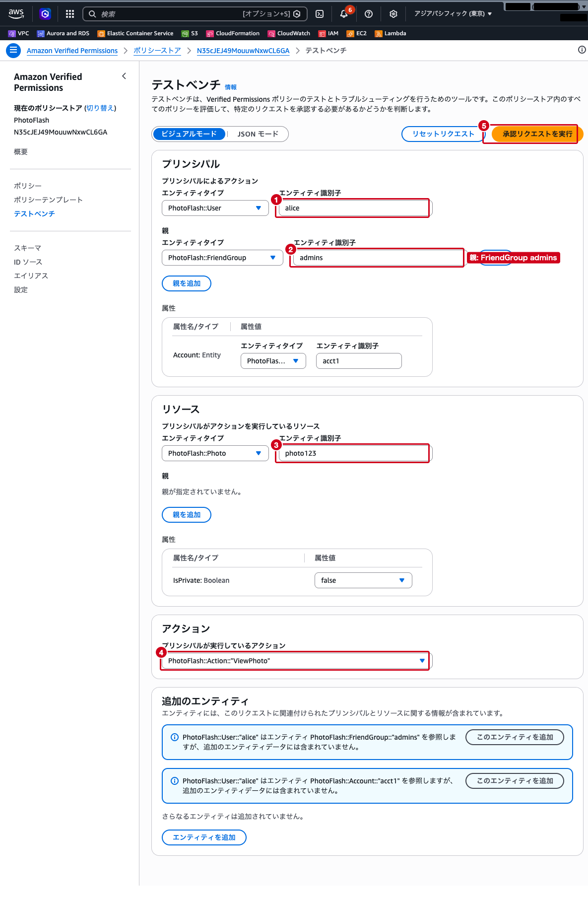The width and height of the screenshot is (588, 903).
Task: Open the info panel icon at top right
Action: click(x=582, y=50)
